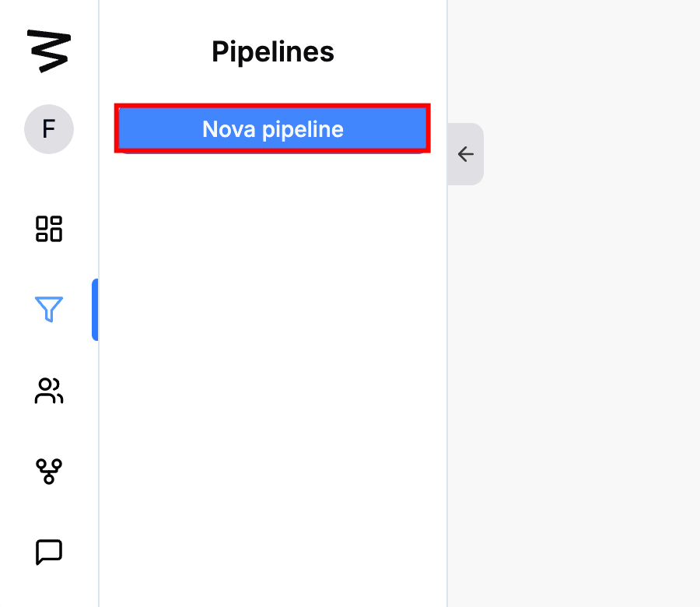700x607 pixels.
Task: Open the dashboard grid icon
Action: coord(48,229)
